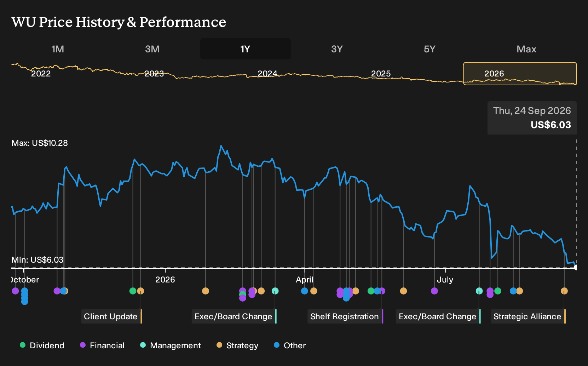Viewport: 588px width, 366px height.
Task: Toggle the Other legend filter
Action: (290, 345)
